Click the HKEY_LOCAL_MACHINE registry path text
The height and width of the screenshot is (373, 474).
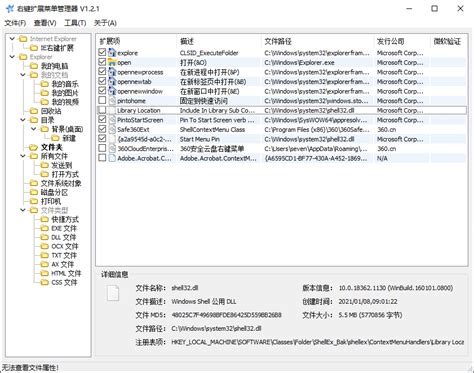[317, 342]
